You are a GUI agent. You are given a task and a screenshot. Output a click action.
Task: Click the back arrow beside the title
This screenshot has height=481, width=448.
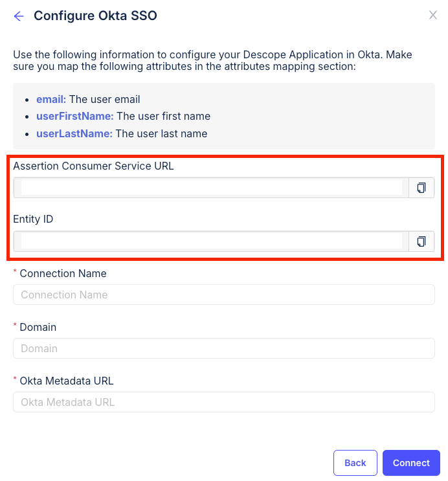coord(19,16)
